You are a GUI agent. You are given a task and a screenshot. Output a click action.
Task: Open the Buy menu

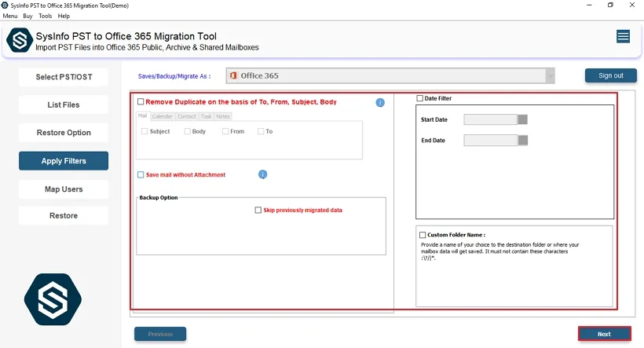(x=27, y=16)
